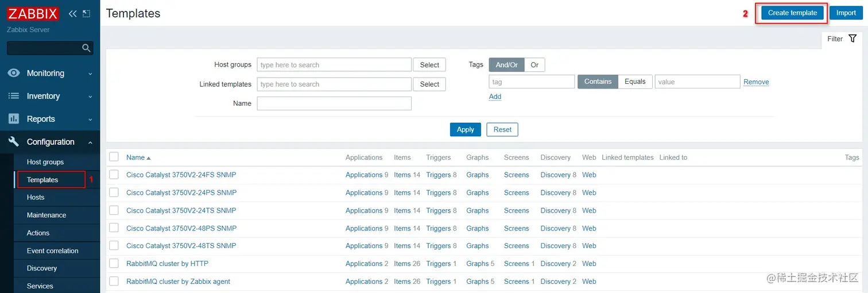Click the Inventory list icon
The width and height of the screenshot is (868, 293).
click(x=14, y=96)
